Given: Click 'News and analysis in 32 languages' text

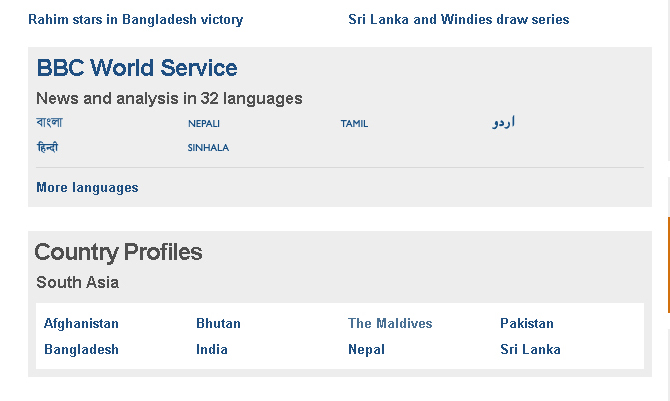Looking at the screenshot, I should 169,98.
